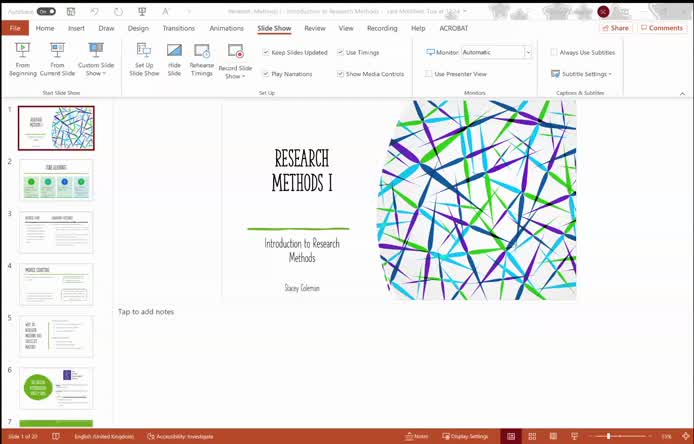Screen dimensions: 694x444
Task: Open the File menu
Action: point(15,28)
